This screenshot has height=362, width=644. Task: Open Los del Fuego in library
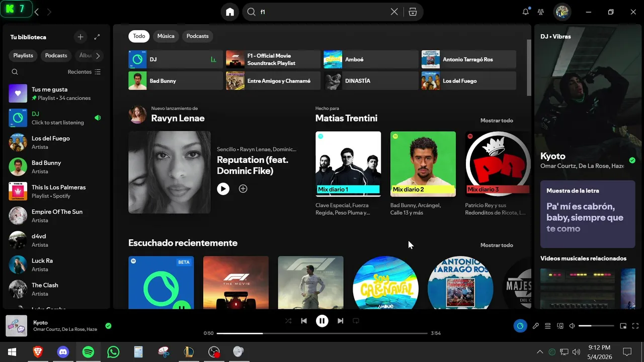pyautogui.click(x=56, y=142)
